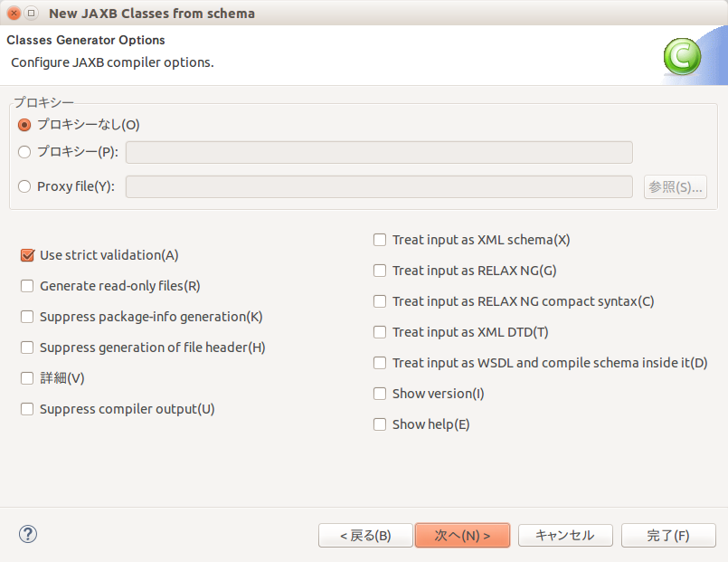Click the help question mark icon
The image size is (728, 562).
27,534
